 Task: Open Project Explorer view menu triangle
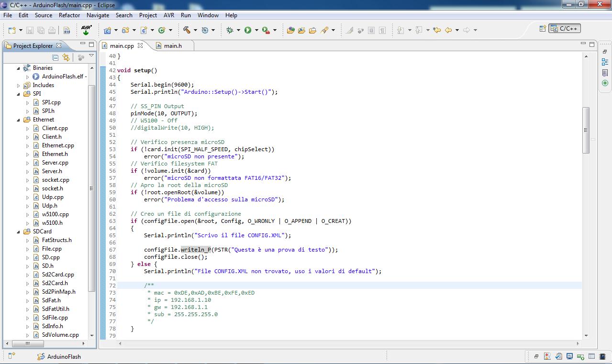coord(91,56)
